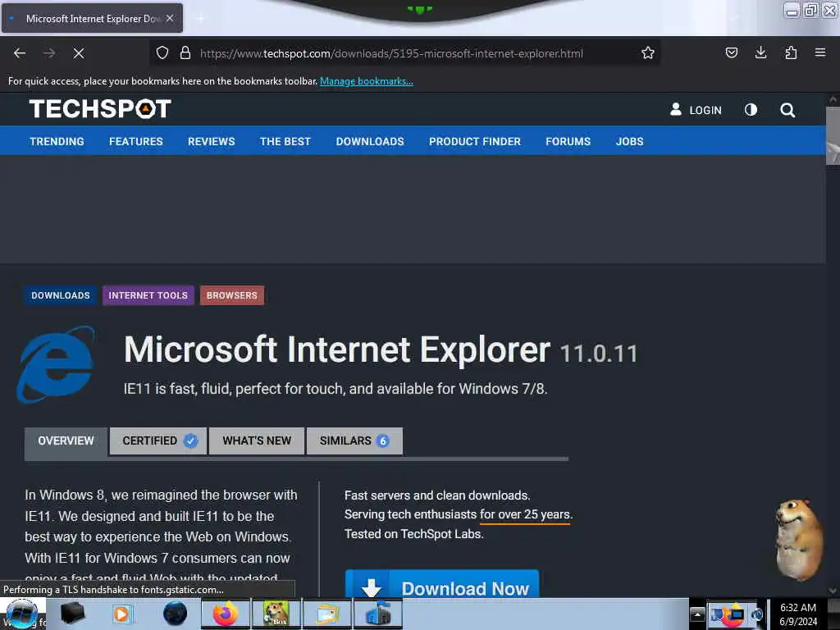Open the Firefox downloads panel
Viewport: 840px width, 630px height.
[x=760, y=52]
